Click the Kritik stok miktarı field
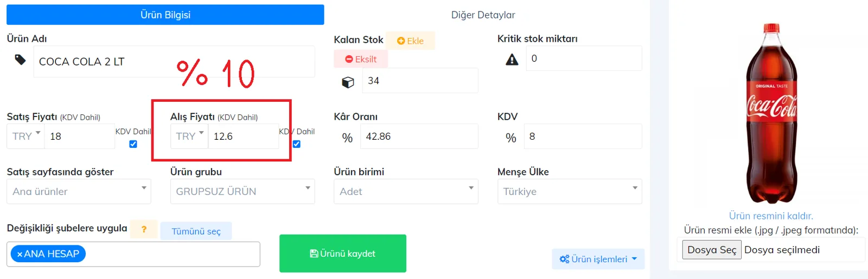Image resolution: width=868 pixels, height=279 pixels. (x=584, y=58)
